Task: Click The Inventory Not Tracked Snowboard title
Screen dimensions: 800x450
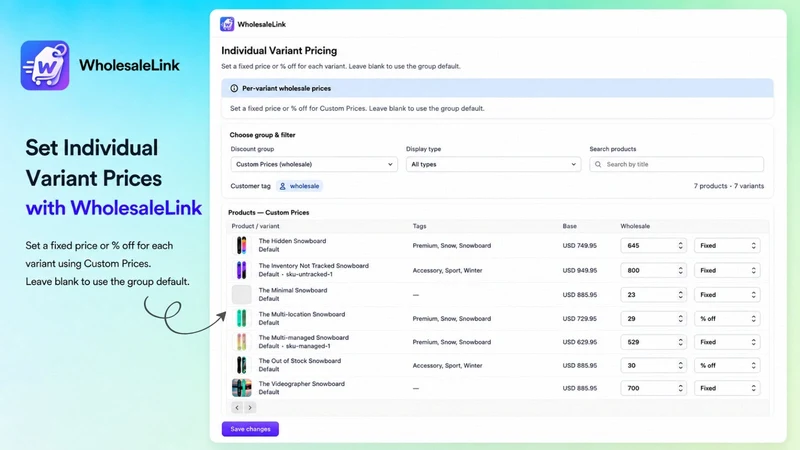Action: tap(313, 266)
